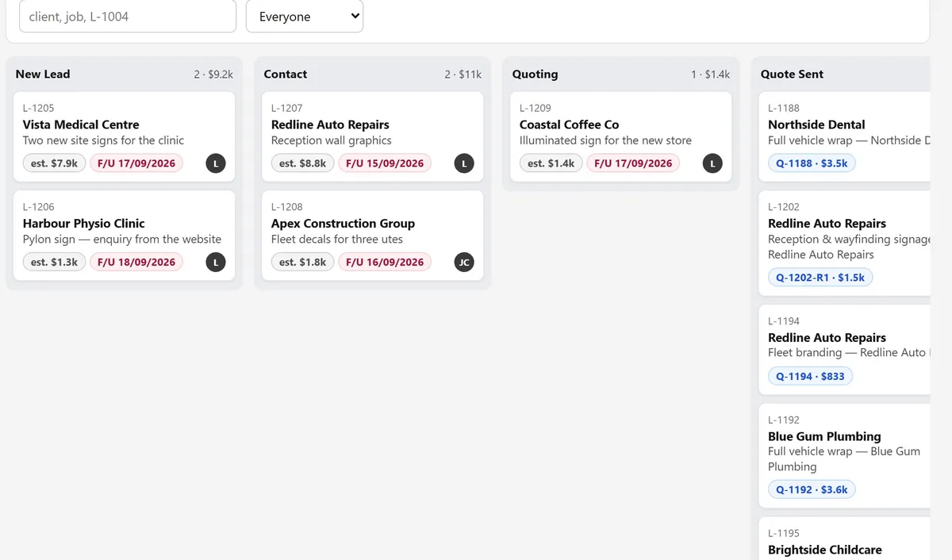
Task: Click the est. $8.8k estimate chip
Action: point(302,163)
